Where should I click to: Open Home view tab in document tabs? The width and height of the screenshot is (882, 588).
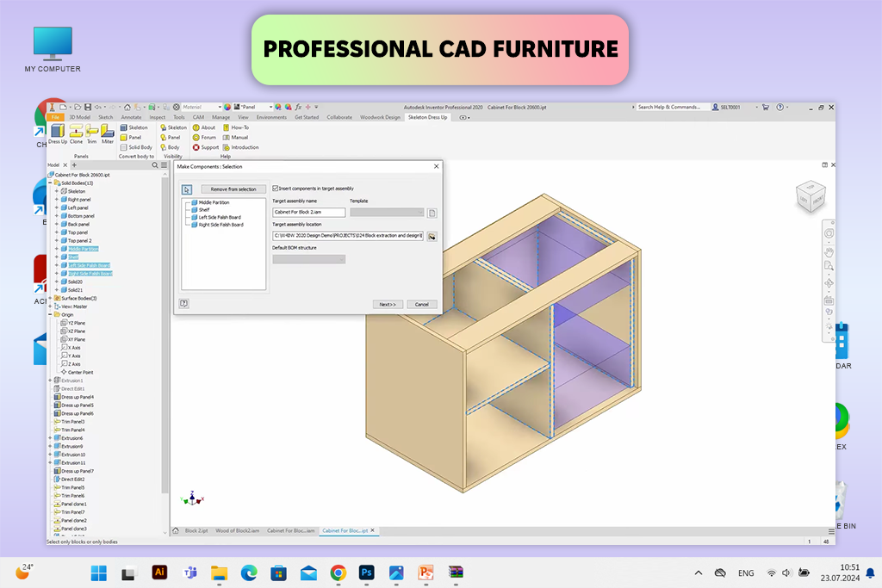click(176, 530)
